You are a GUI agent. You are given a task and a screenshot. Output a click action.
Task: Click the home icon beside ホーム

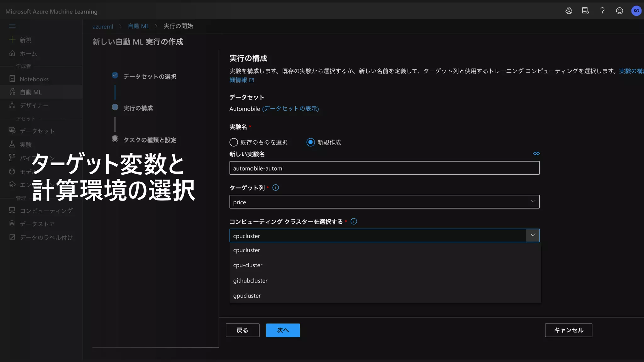click(12, 53)
